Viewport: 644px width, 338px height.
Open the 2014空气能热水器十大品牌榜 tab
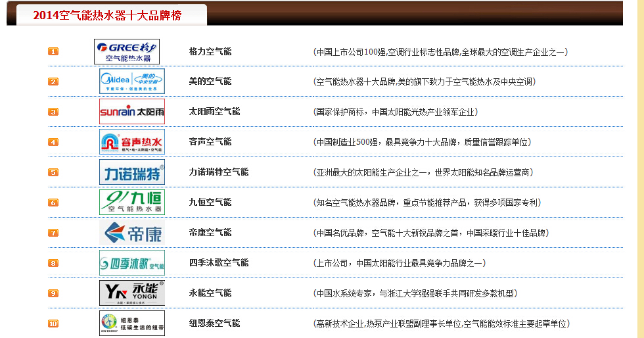111,15
